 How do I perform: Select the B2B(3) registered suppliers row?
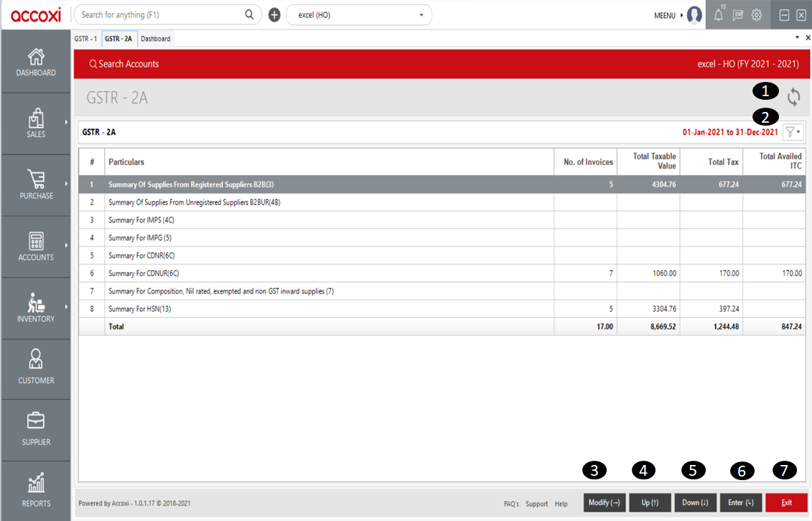click(x=442, y=184)
